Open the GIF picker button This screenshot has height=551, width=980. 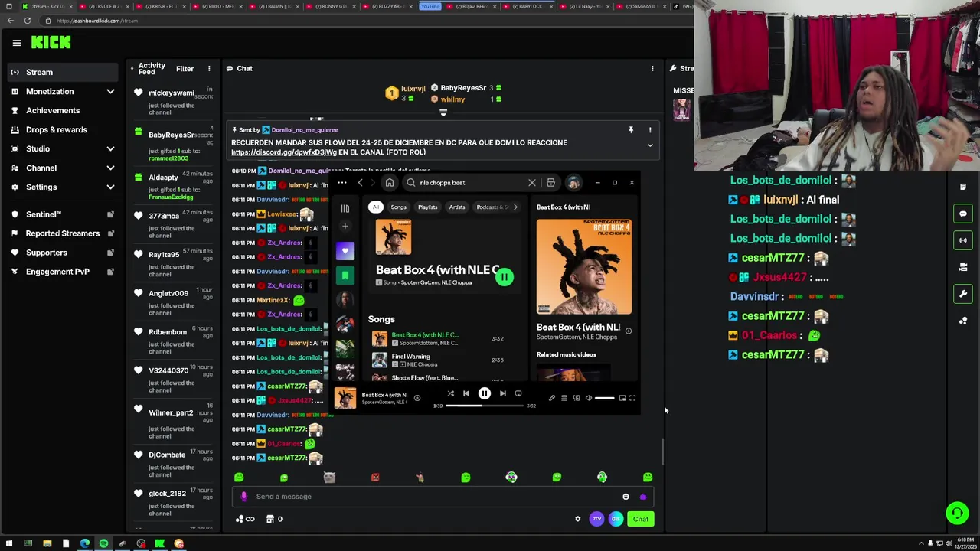(x=616, y=519)
